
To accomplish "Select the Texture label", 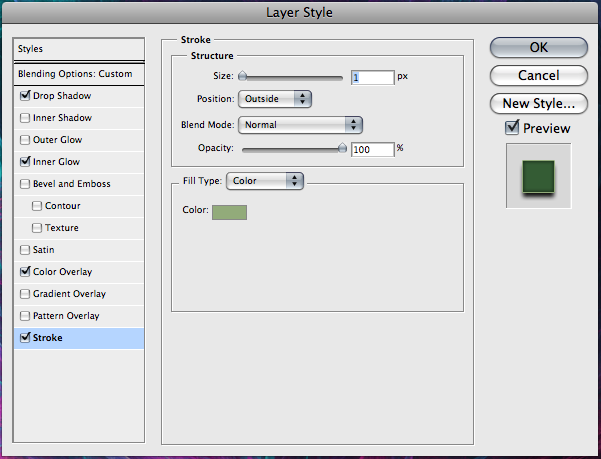I will [62, 228].
